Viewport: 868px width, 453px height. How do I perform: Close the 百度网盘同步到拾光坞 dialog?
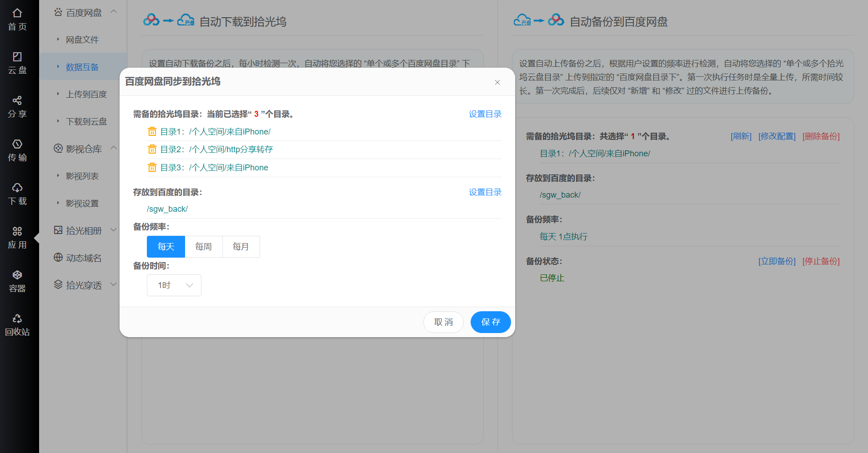pos(497,82)
